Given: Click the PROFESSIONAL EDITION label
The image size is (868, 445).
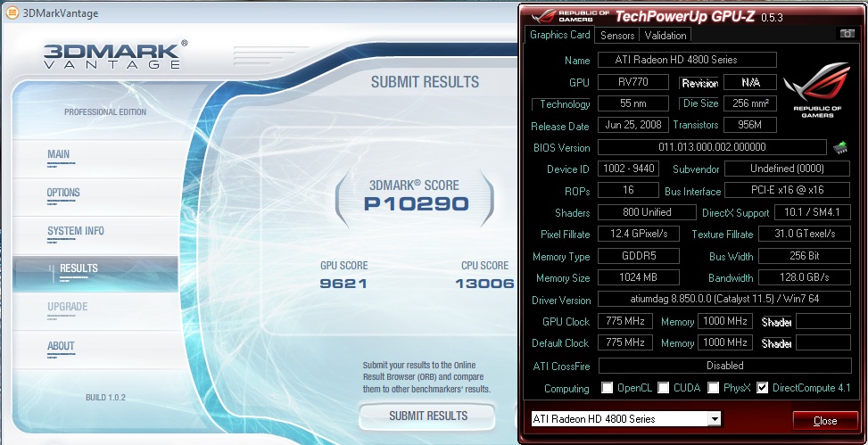Looking at the screenshot, I should click(105, 111).
